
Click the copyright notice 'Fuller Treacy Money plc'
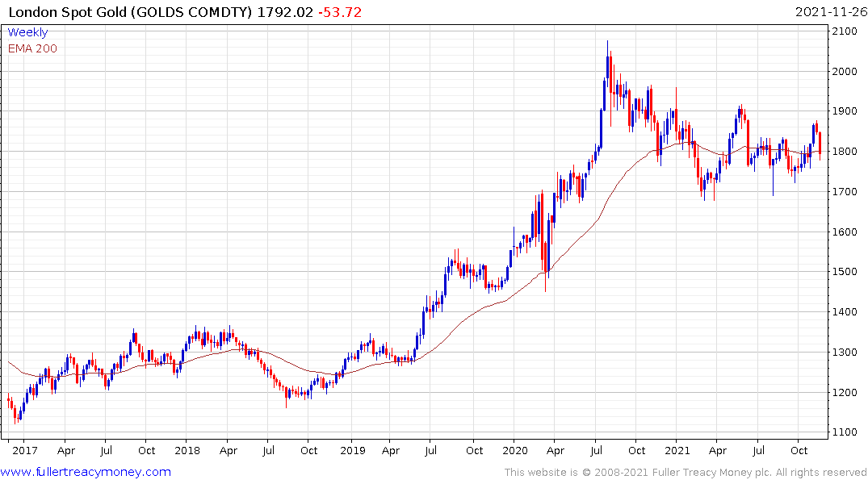coord(712,473)
